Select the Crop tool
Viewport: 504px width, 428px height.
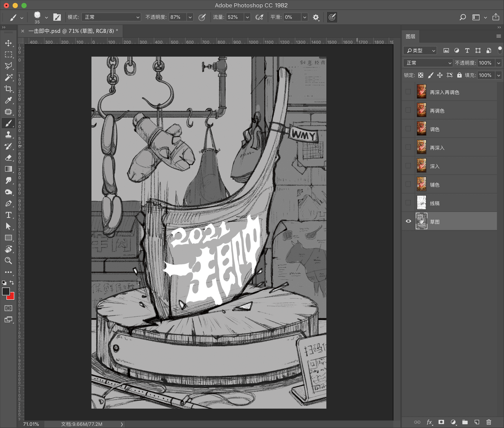coord(8,89)
